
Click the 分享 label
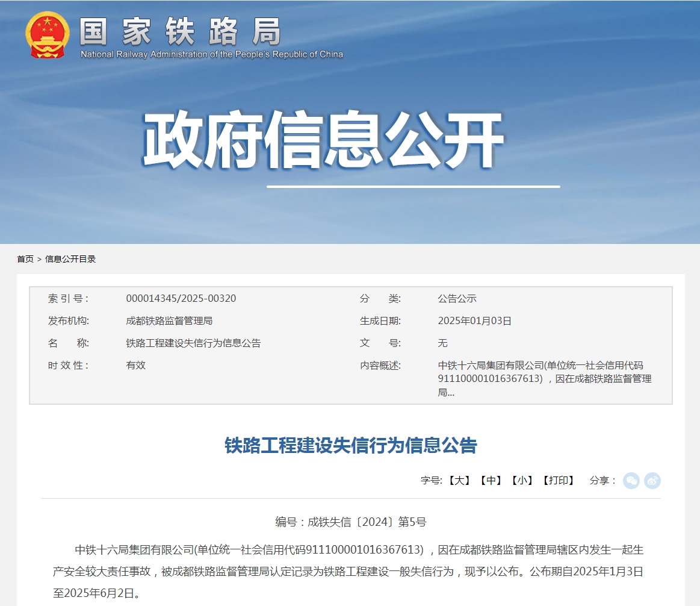602,481
